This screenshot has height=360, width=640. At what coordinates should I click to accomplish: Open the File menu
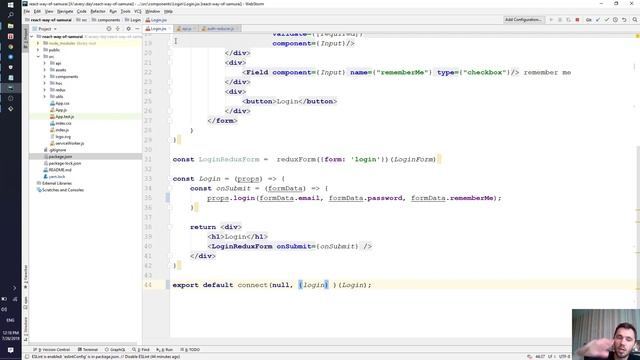click(x=27, y=11)
